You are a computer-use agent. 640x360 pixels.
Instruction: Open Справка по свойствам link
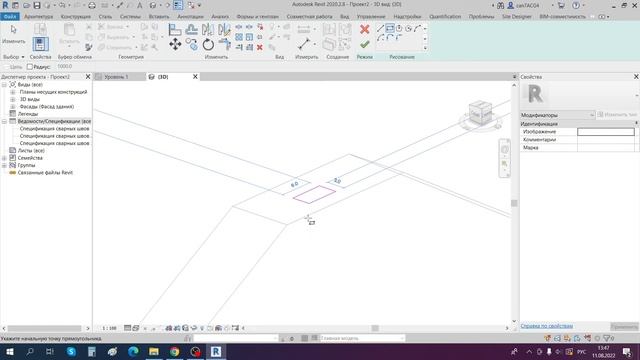(547, 326)
